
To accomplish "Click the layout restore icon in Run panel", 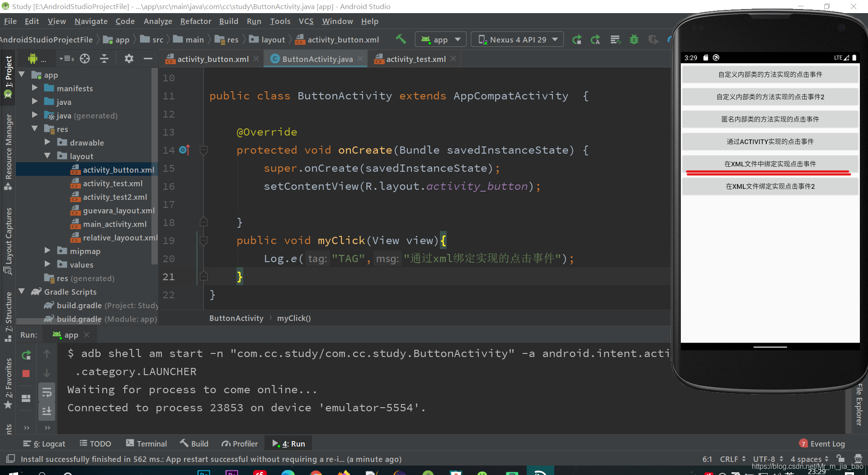I will coord(26,398).
